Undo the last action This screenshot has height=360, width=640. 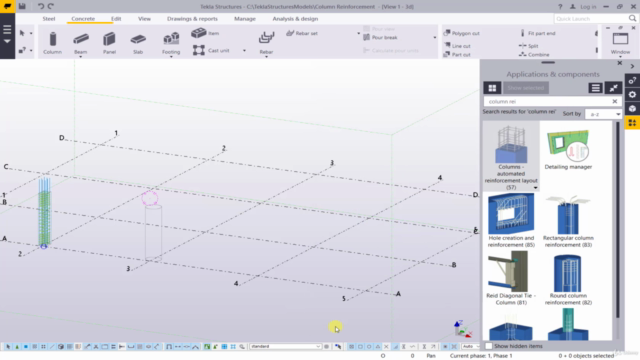(x=41, y=6)
